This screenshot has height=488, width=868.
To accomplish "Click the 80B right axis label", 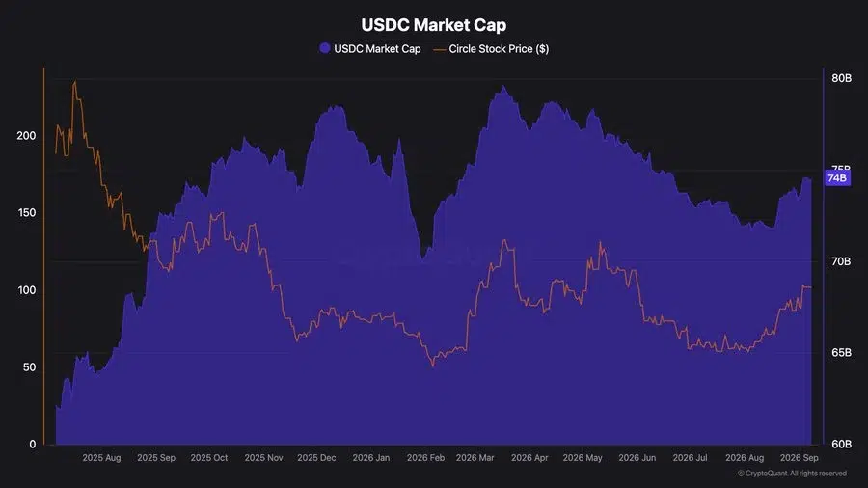I will 841,78.
